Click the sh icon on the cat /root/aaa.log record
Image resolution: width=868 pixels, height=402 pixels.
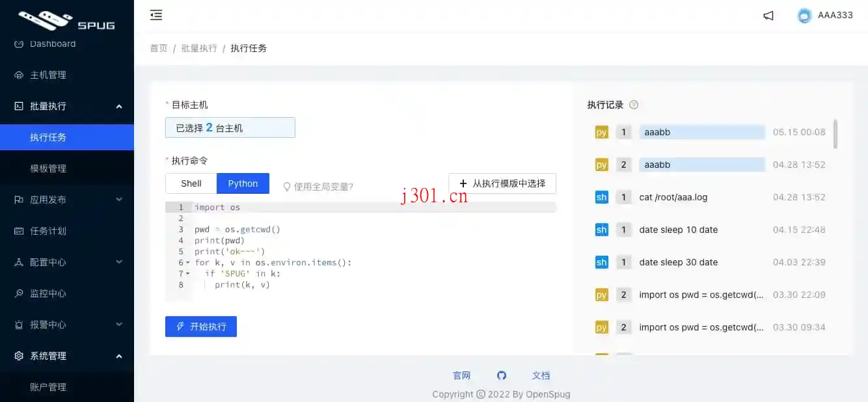tap(601, 196)
